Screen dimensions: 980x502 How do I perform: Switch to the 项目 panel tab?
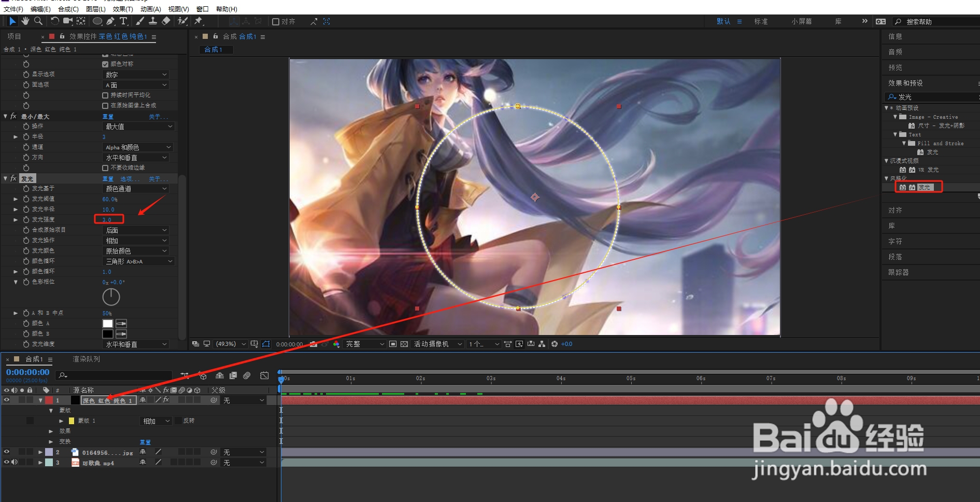tap(14, 36)
